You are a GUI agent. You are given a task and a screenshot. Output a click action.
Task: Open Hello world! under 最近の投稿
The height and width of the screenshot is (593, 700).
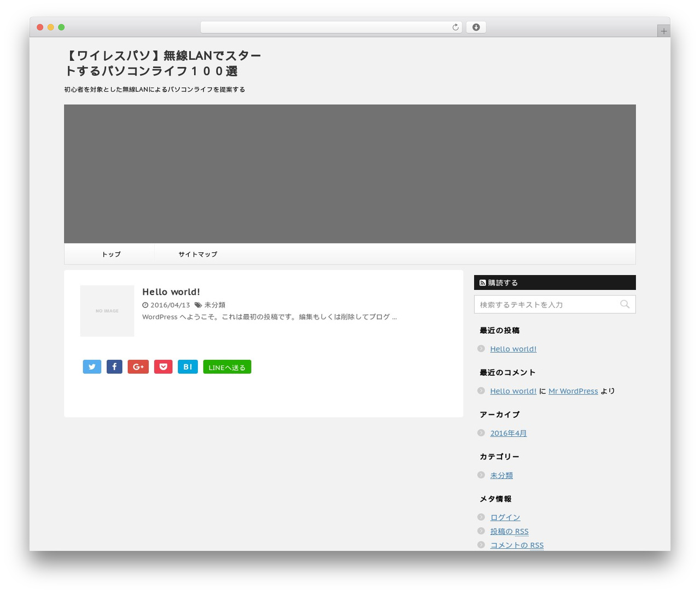click(513, 349)
